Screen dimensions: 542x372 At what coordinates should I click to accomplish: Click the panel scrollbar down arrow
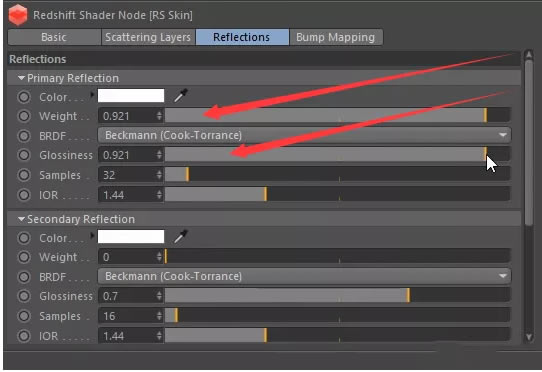(x=529, y=337)
